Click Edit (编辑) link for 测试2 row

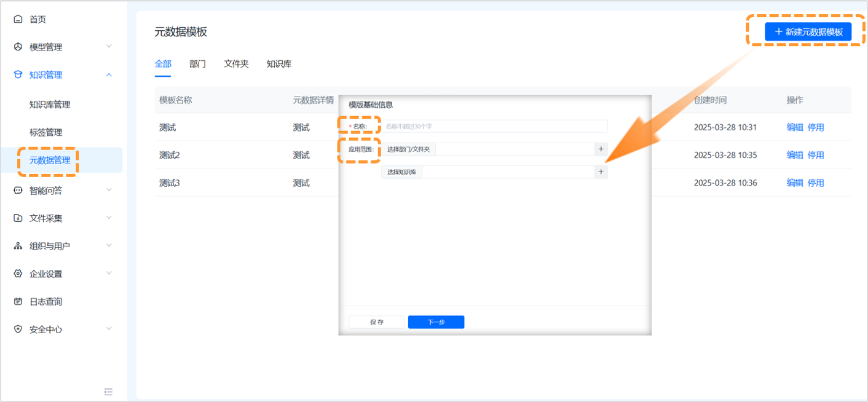(x=795, y=155)
